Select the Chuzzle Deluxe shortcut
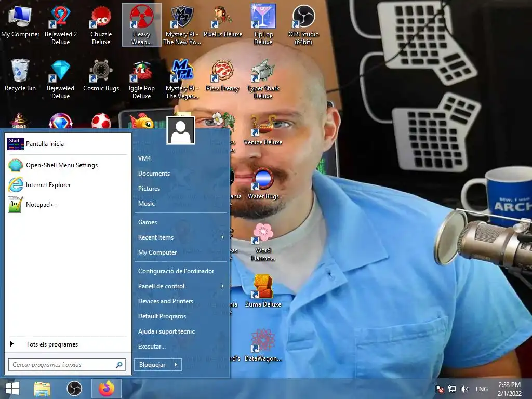The image size is (532, 399). click(101, 25)
